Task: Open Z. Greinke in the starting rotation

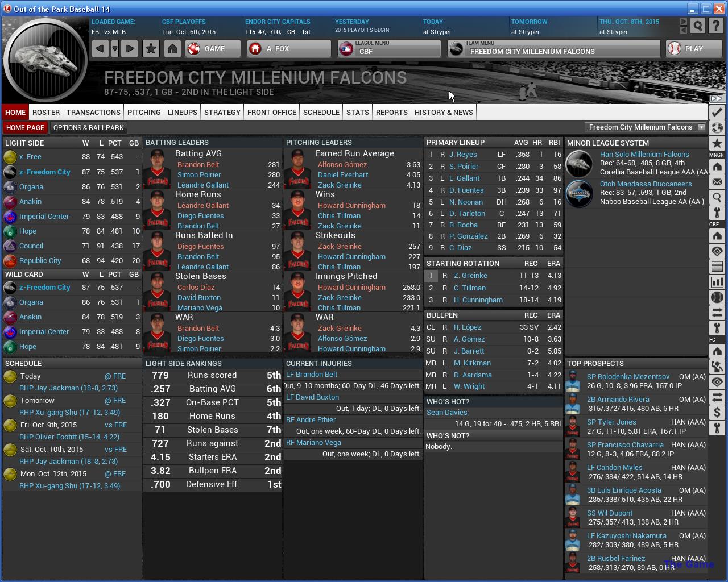Action: pos(470,276)
